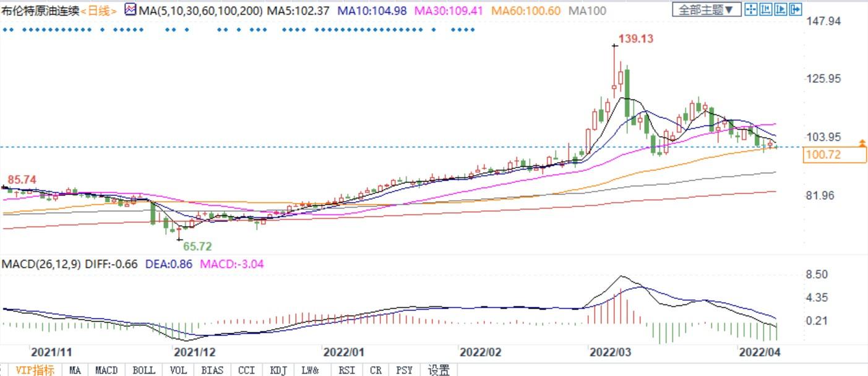Select the BOLL indicator tab
This screenshot has height=376, width=868.
point(144,370)
